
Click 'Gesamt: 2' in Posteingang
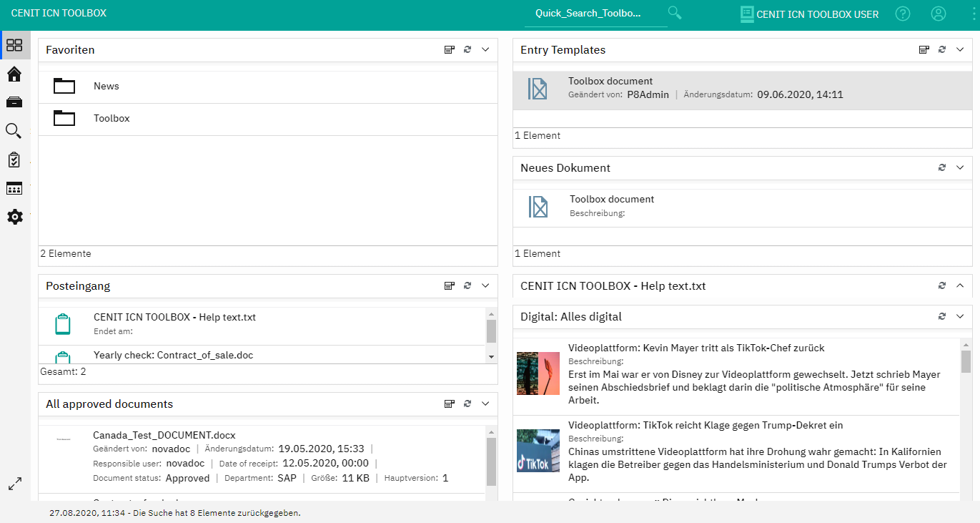63,372
